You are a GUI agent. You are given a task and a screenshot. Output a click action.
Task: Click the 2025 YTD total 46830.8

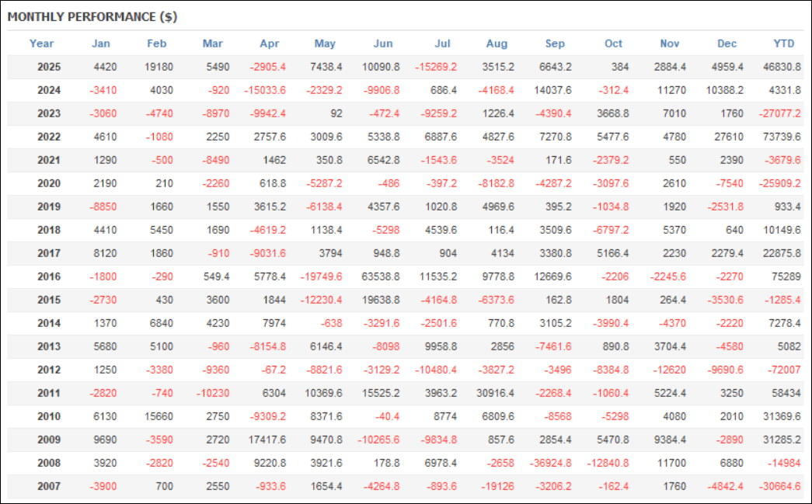click(780, 67)
